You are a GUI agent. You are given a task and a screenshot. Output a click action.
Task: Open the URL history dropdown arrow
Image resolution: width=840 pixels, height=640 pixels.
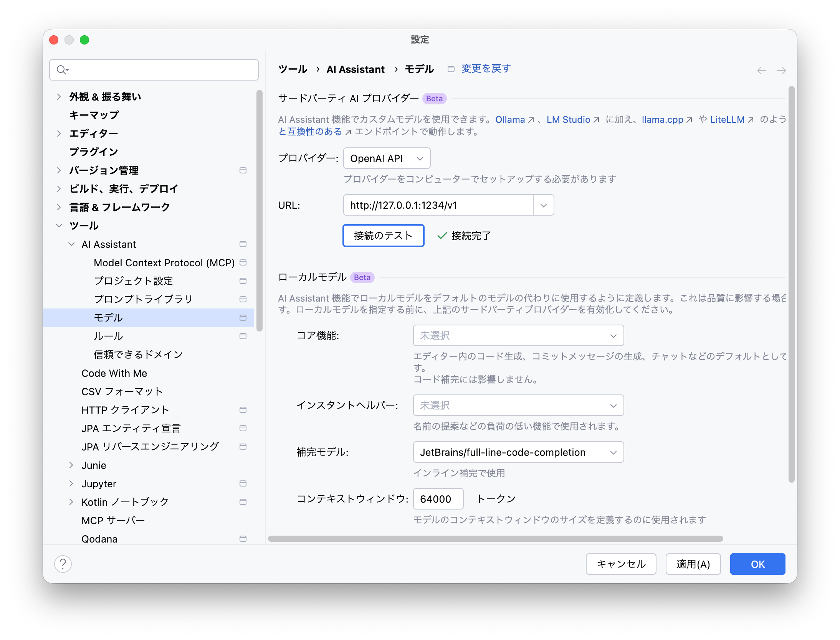(x=543, y=205)
